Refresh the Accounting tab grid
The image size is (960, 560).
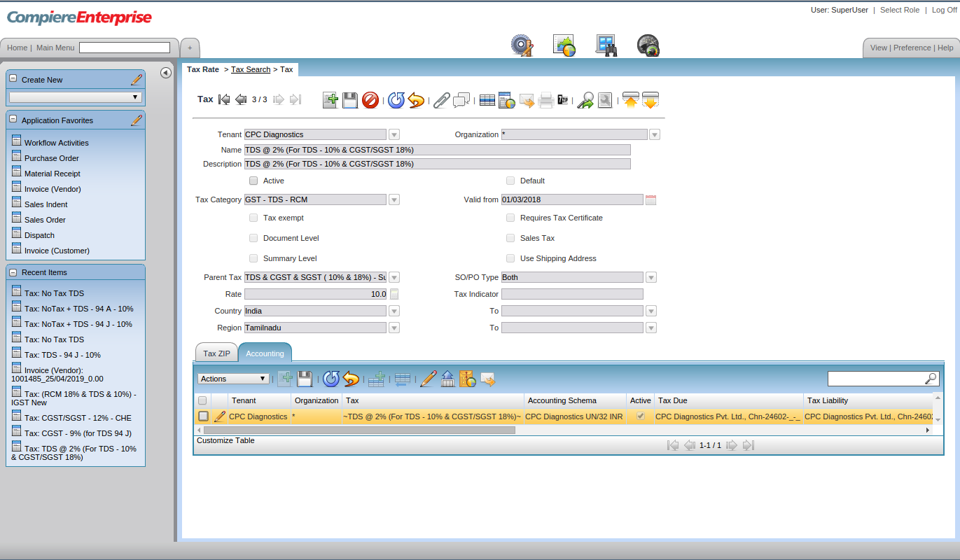[331, 379]
